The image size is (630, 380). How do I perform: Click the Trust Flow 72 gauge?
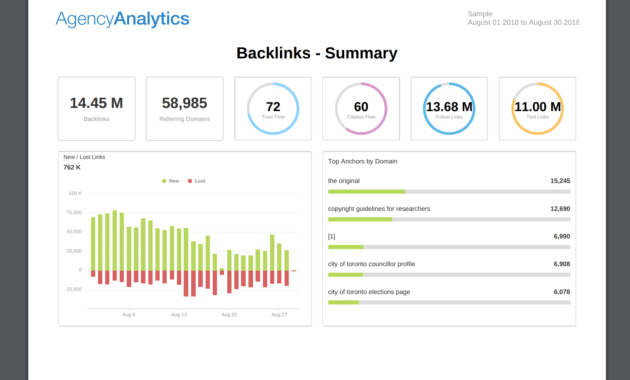pyautogui.click(x=273, y=108)
